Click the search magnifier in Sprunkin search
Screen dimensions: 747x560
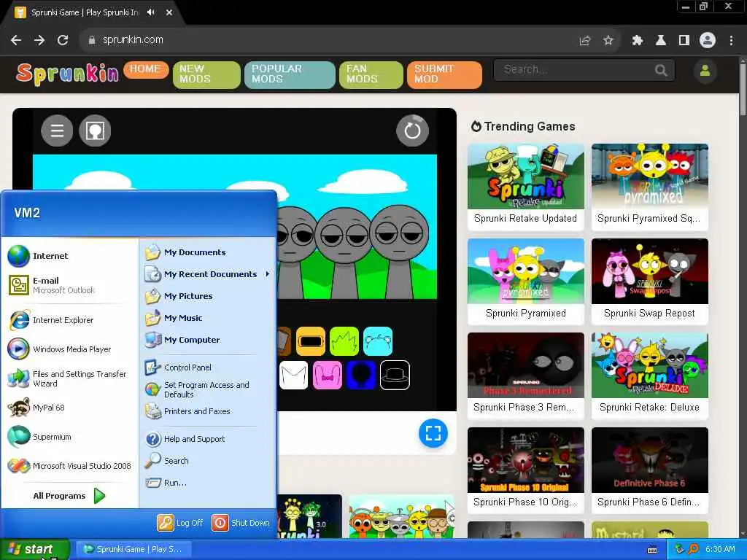click(x=660, y=71)
